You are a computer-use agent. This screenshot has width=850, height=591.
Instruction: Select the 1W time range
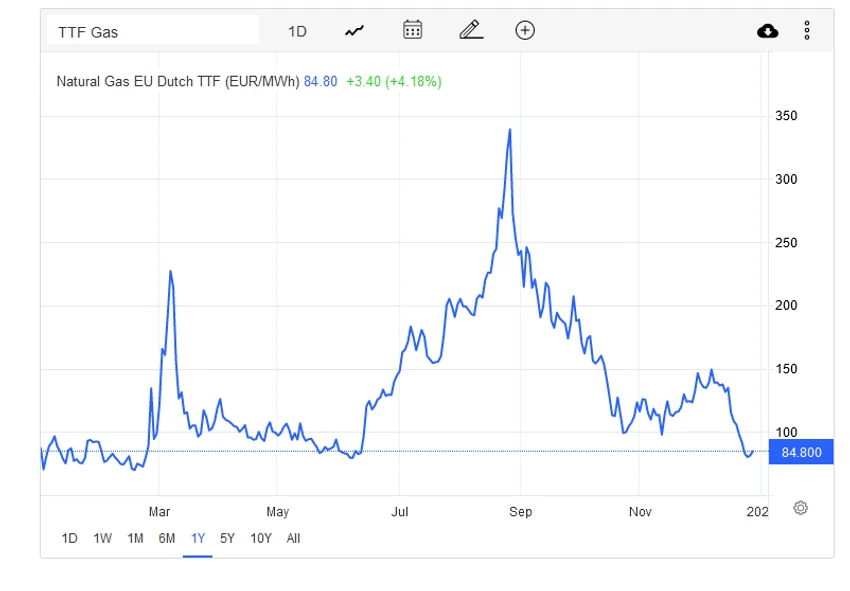[102, 538]
